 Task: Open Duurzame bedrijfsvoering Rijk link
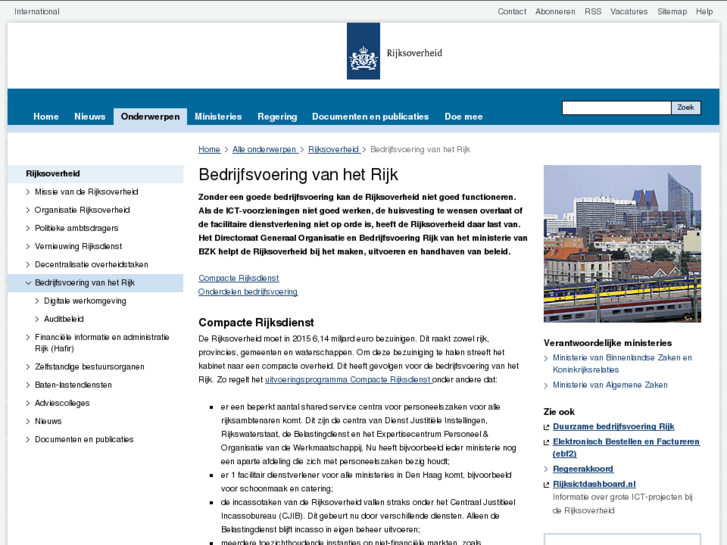[x=613, y=427]
